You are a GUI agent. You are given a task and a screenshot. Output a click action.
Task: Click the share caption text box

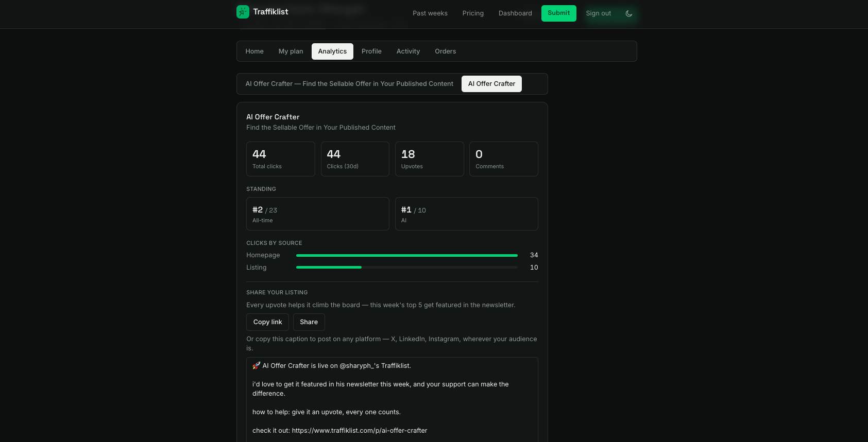(x=392, y=399)
